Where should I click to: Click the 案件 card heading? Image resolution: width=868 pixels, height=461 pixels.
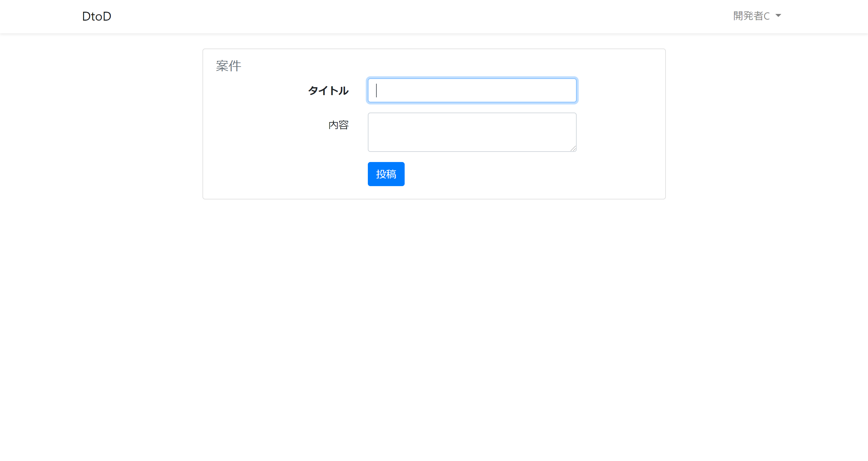click(x=229, y=66)
